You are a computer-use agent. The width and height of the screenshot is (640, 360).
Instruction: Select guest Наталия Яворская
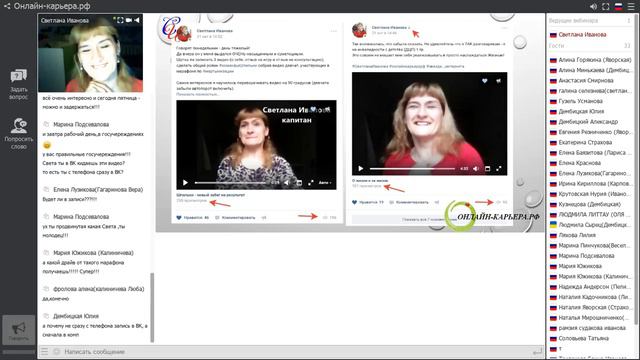click(x=590, y=307)
